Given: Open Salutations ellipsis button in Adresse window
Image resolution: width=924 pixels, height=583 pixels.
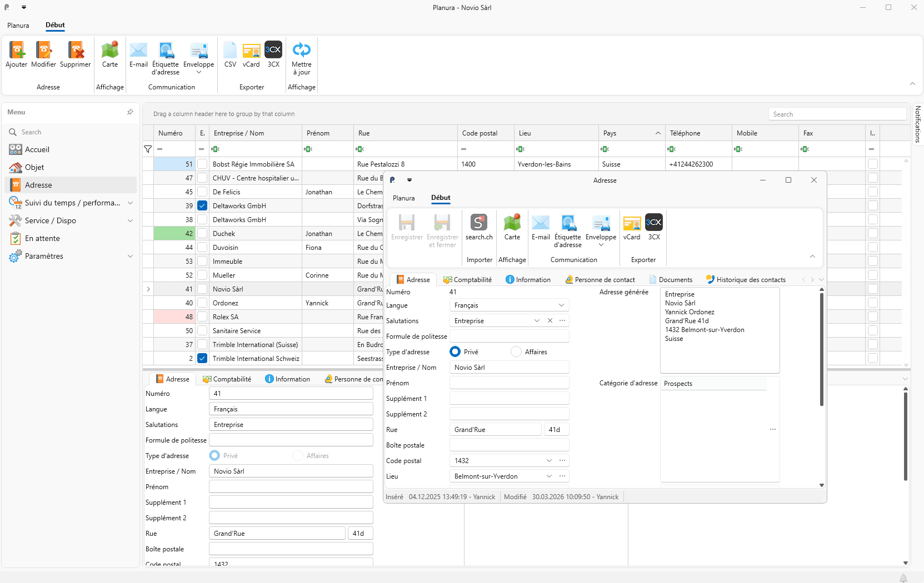Looking at the screenshot, I should click(562, 320).
